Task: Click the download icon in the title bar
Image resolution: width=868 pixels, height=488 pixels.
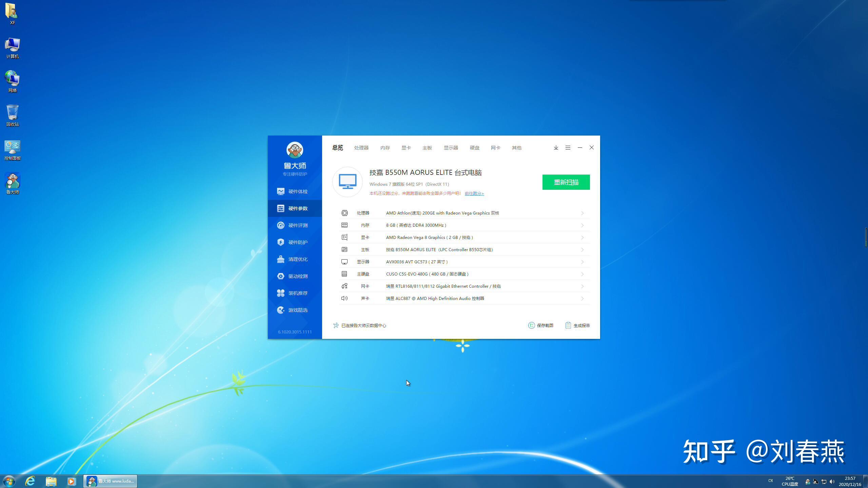Action: click(x=556, y=147)
